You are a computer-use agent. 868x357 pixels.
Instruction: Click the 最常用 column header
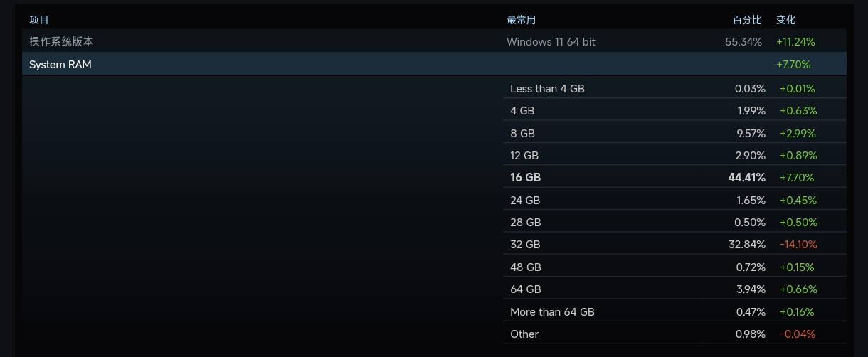tap(521, 20)
